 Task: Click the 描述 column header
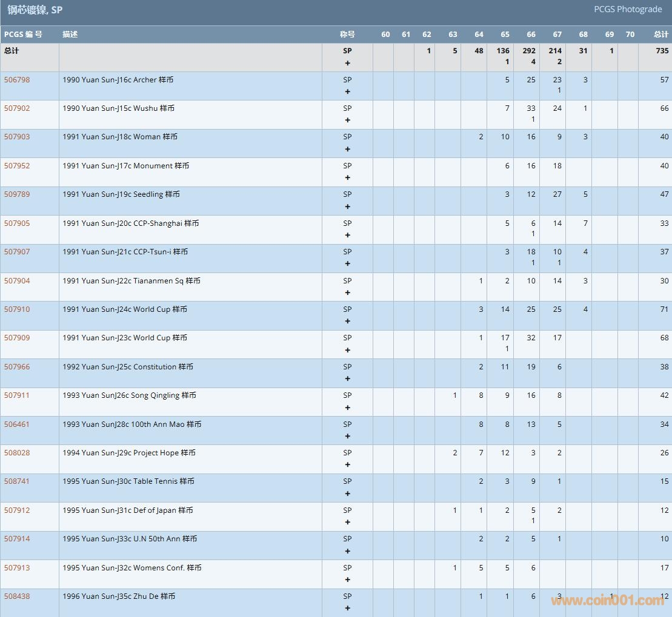pos(70,35)
